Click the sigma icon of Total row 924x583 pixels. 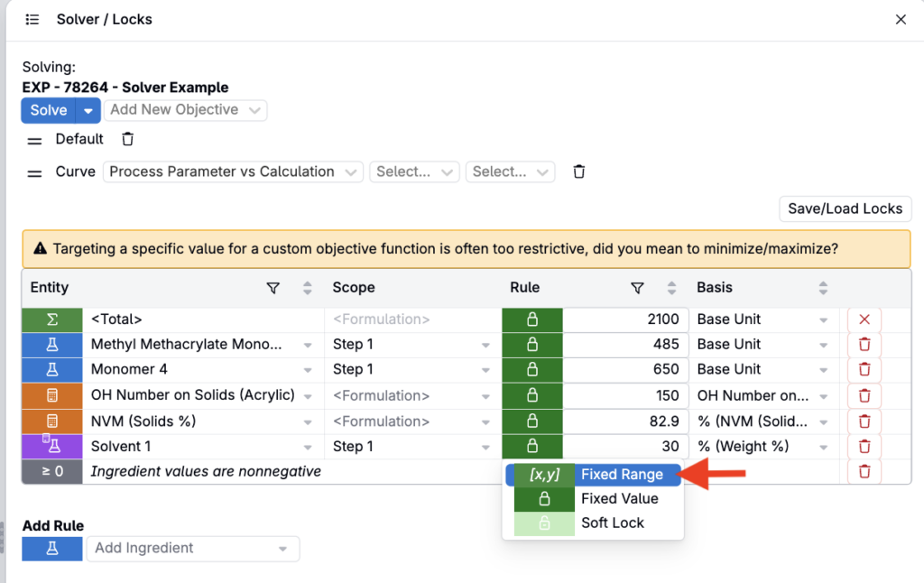(52, 319)
